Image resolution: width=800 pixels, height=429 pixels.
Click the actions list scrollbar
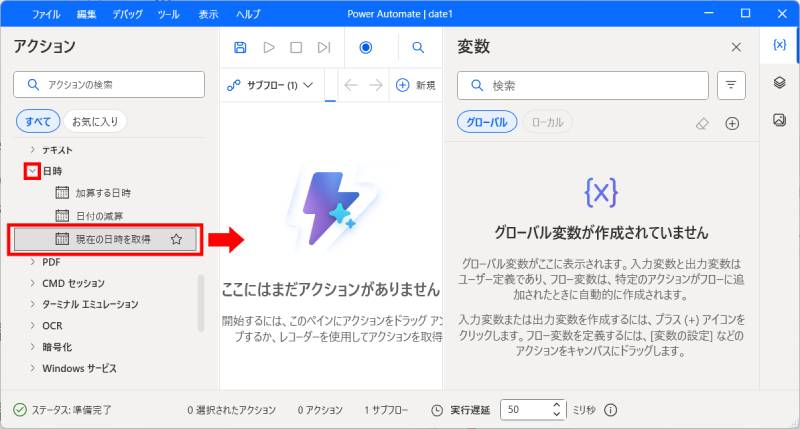[201, 303]
